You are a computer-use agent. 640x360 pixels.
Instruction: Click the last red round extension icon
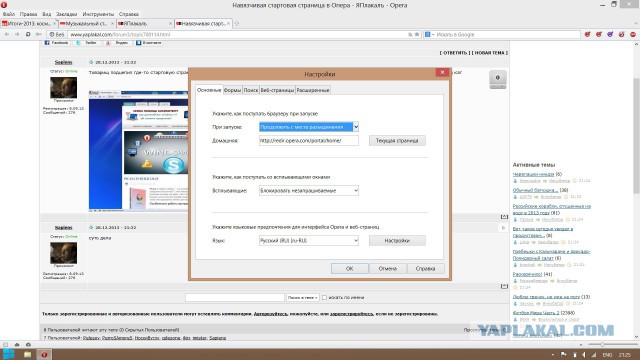point(633,35)
